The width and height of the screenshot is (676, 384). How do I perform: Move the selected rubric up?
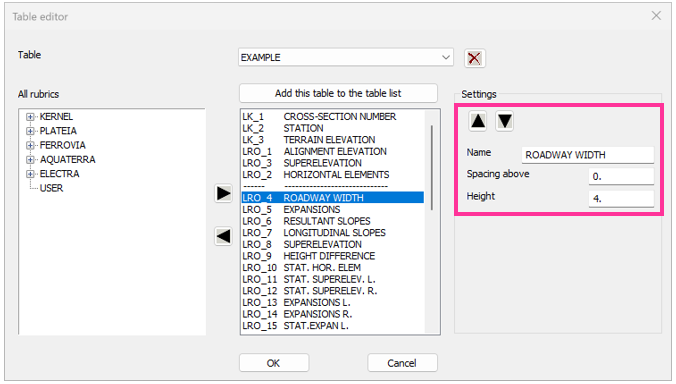coord(478,121)
